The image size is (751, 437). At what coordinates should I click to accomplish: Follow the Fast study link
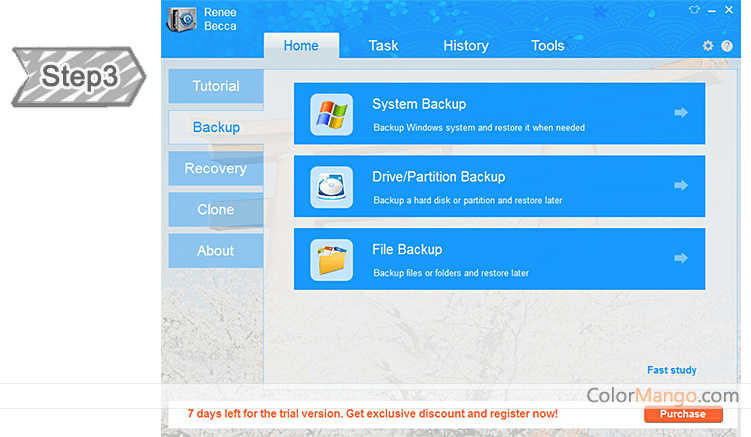(x=671, y=370)
